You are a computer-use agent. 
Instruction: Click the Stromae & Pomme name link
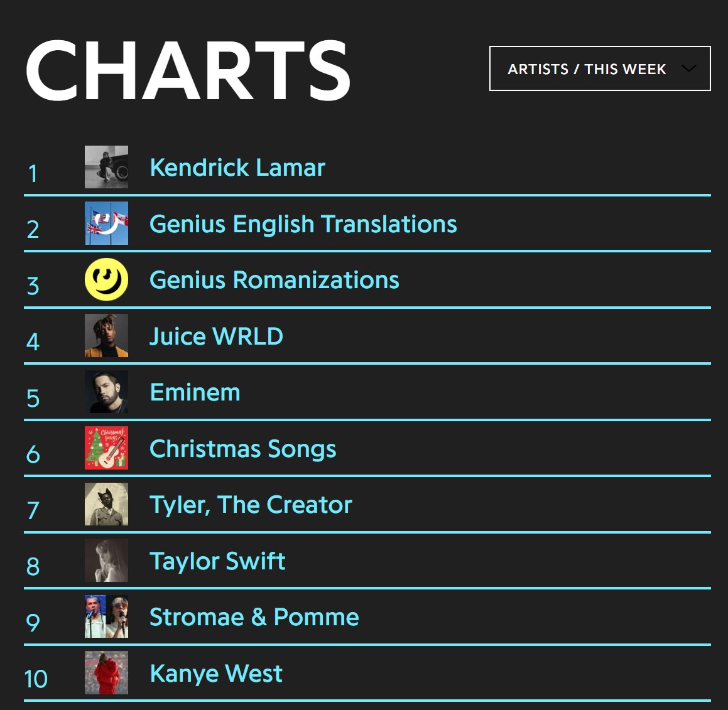coord(254,616)
